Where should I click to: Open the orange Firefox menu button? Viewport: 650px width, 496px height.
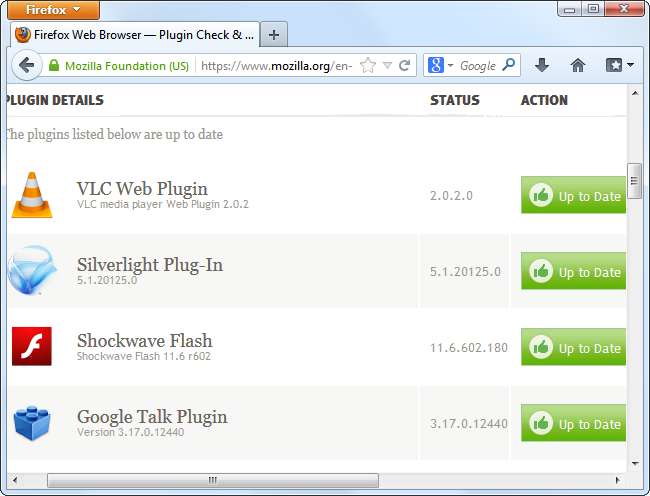pyautogui.click(x=53, y=10)
